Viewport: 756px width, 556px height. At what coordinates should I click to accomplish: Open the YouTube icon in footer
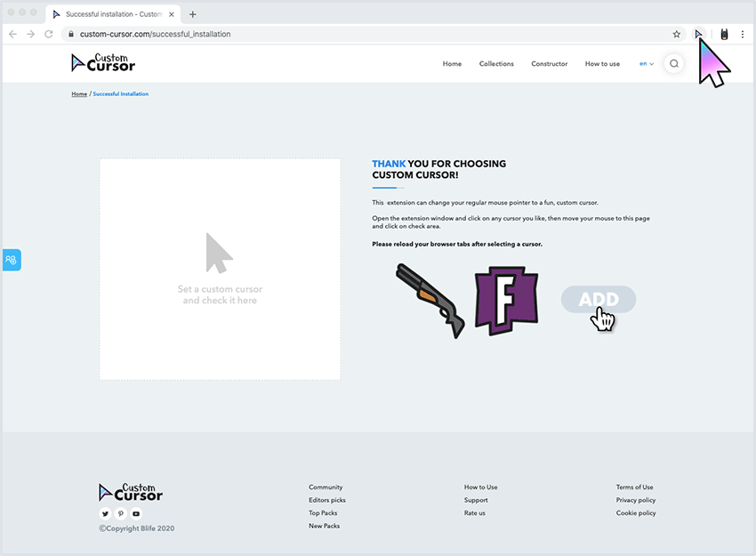click(x=136, y=513)
